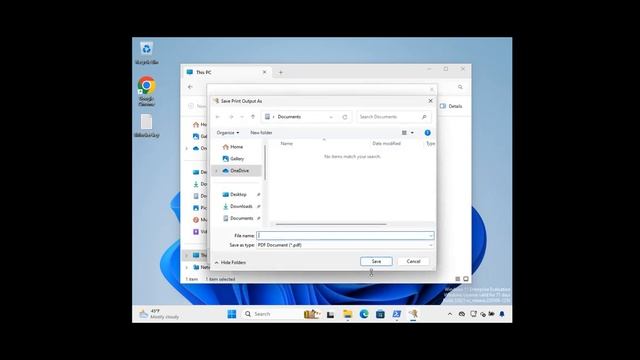This screenshot has width=640, height=360.
Task: Select Downloads in the dialog sidebar
Action: coord(241,206)
